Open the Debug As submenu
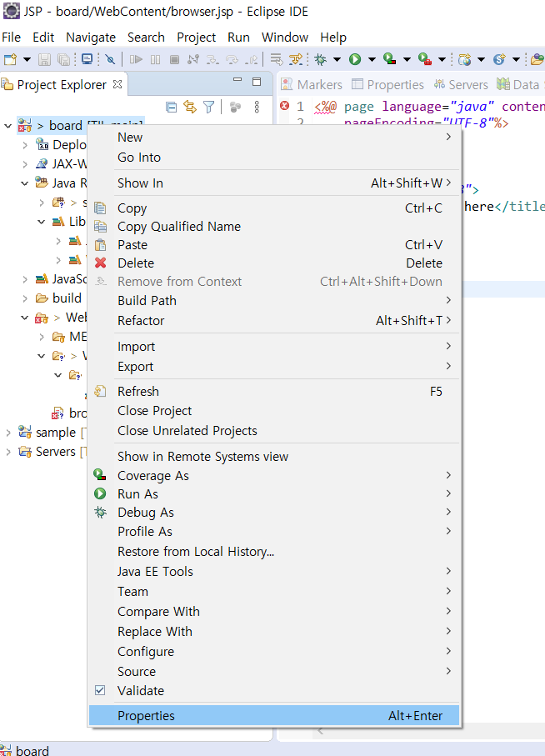Image resolution: width=545 pixels, height=756 pixels. [275, 512]
